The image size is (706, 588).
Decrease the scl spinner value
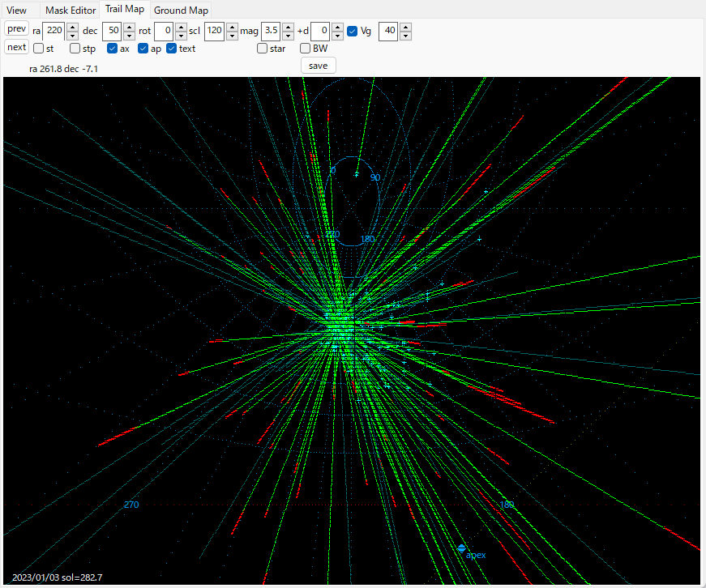pos(232,36)
